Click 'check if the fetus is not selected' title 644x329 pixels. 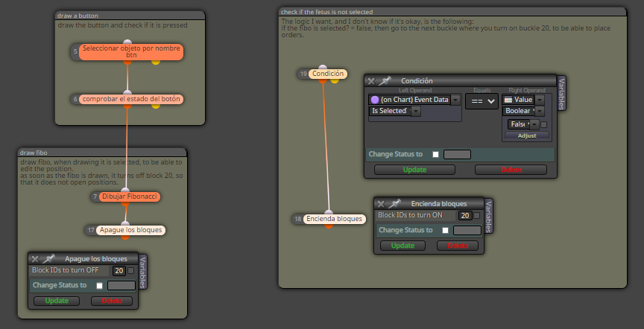pos(326,12)
